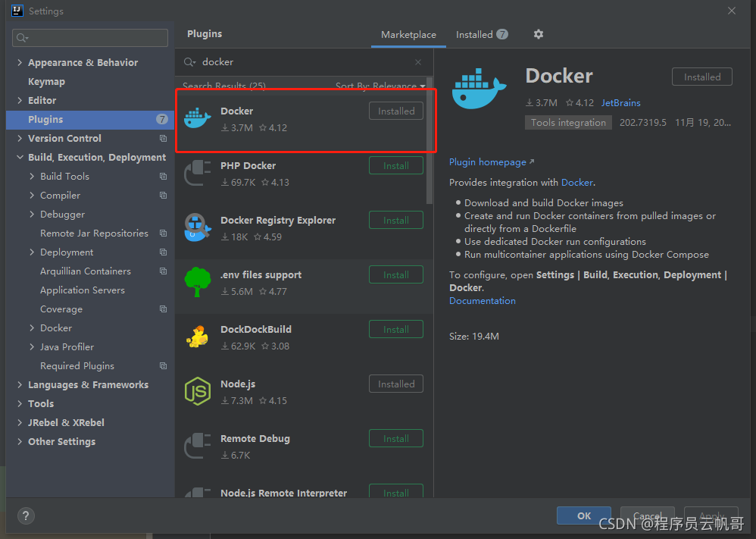Switch to the Marketplace tab
Viewport: 756px width, 539px height.
[x=408, y=35]
